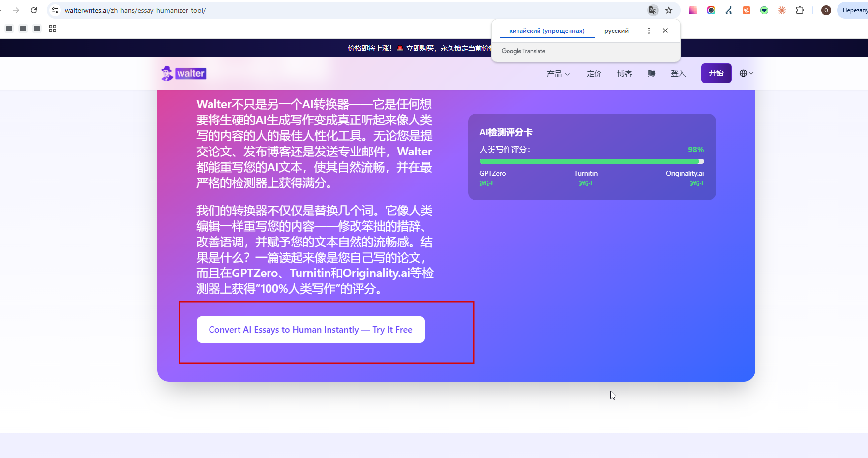
Task: Open the orange starburst extension icon
Action: point(782,10)
